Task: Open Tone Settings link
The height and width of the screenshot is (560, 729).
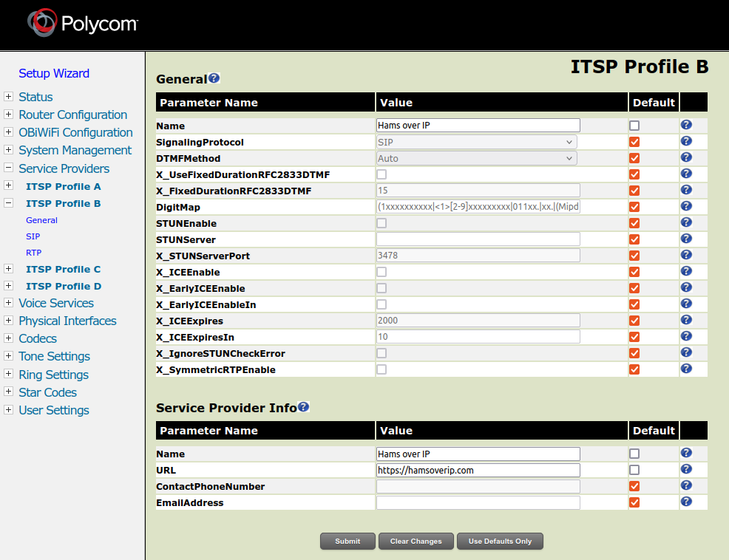Action: point(55,356)
